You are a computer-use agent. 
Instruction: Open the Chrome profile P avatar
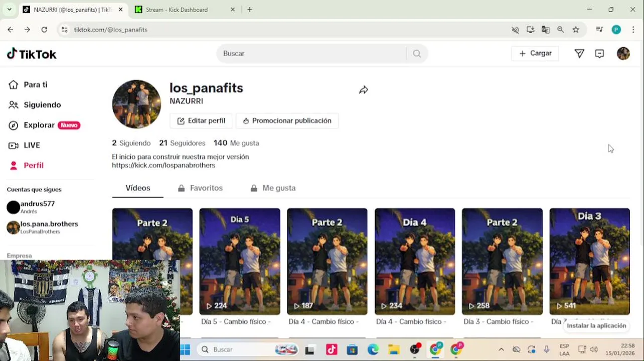coord(616,30)
